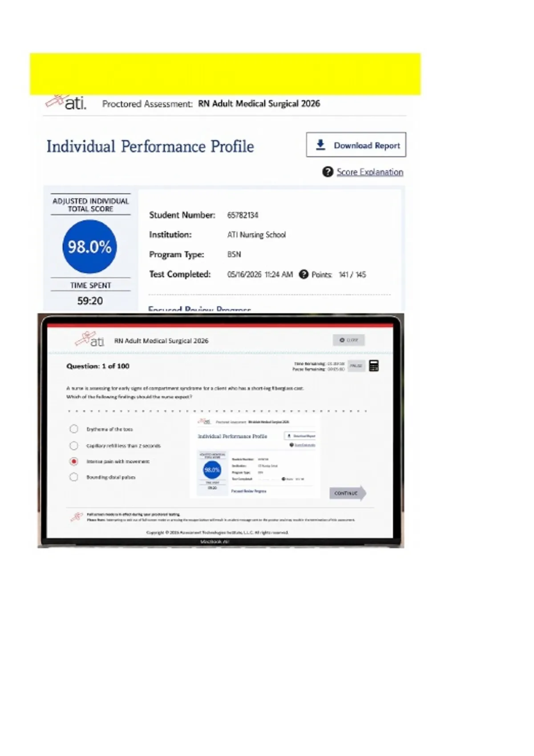Click the 'Individual Performance Profile' heading
The height and width of the screenshot is (756, 534).
point(150,146)
